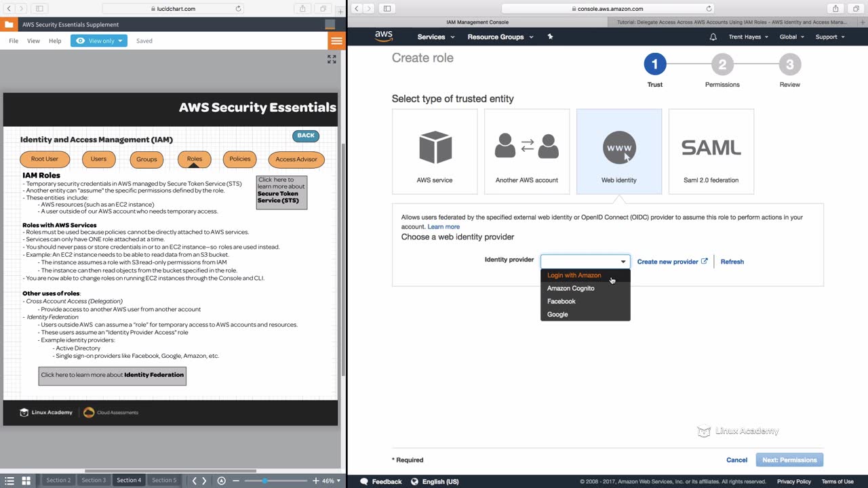The image size is (868, 488).
Task: Click the AWS logo home icon
Action: [x=384, y=37]
